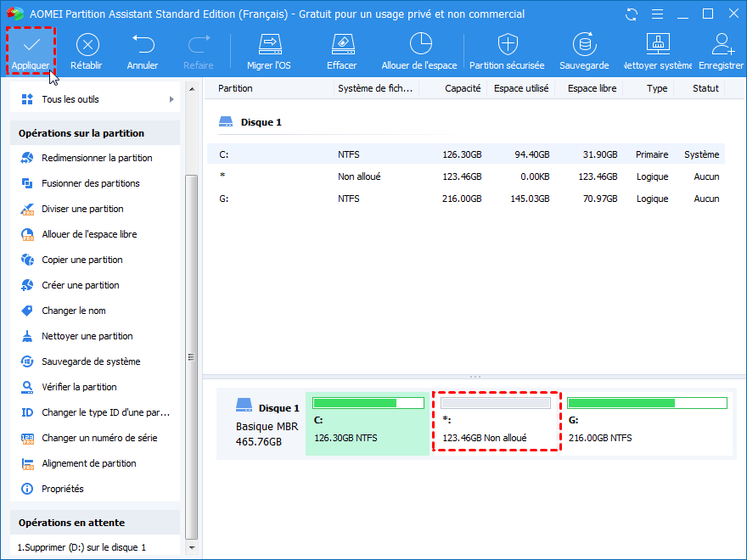Click Créer une partition in sidebar
The height and width of the screenshot is (560, 747).
click(81, 285)
